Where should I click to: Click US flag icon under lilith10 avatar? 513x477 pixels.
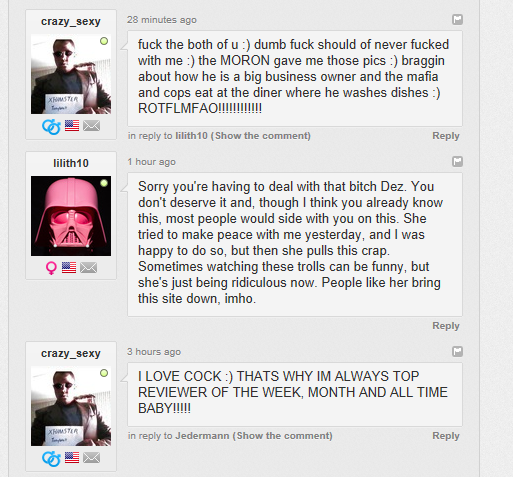(69, 267)
